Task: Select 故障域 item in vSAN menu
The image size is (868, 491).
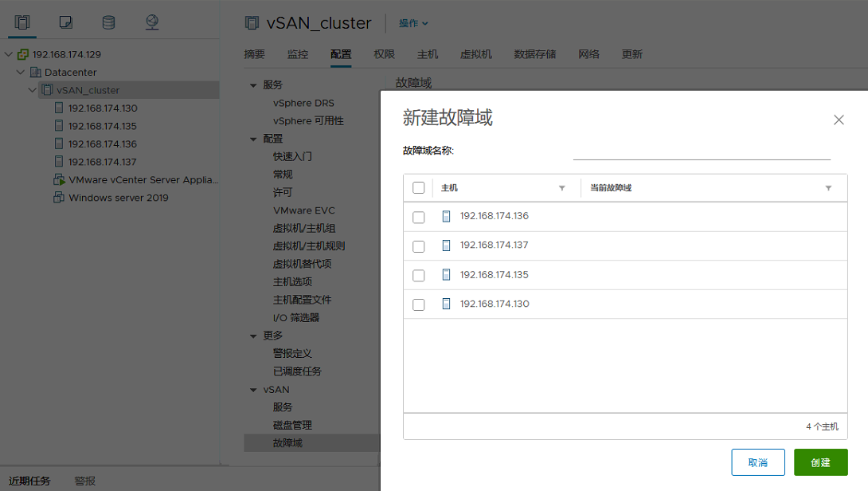Action: (x=311, y=443)
